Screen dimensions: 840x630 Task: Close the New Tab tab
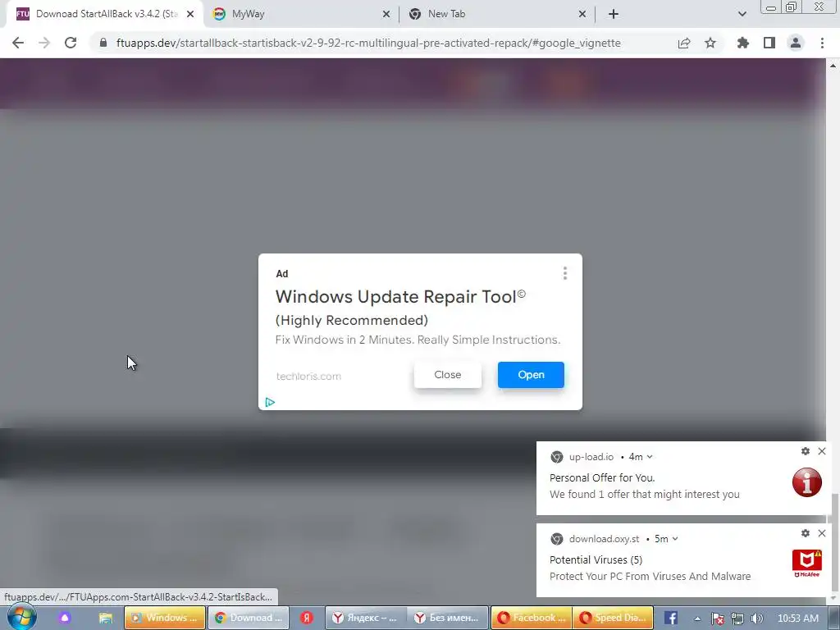(582, 15)
